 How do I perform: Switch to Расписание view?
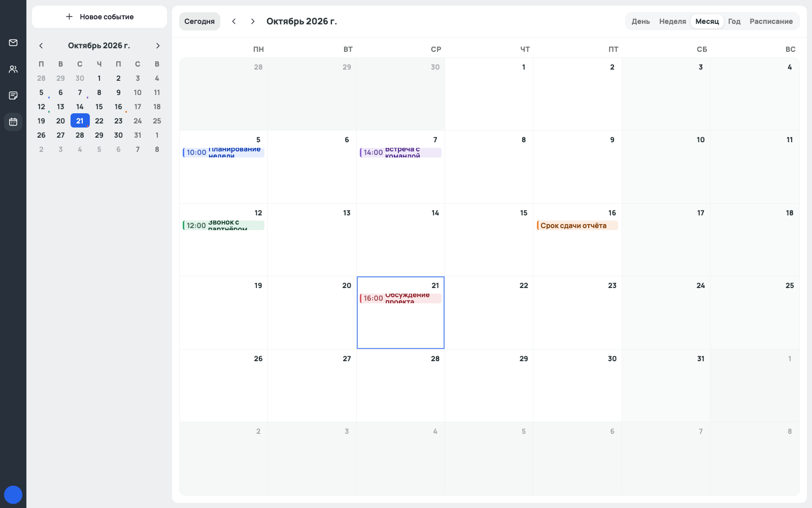coord(771,21)
